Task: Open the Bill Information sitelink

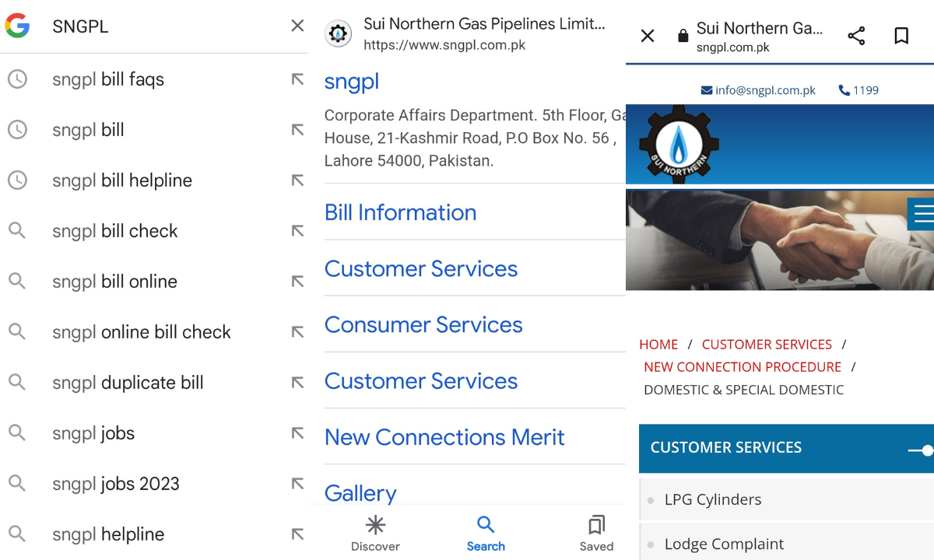Action: (x=401, y=212)
